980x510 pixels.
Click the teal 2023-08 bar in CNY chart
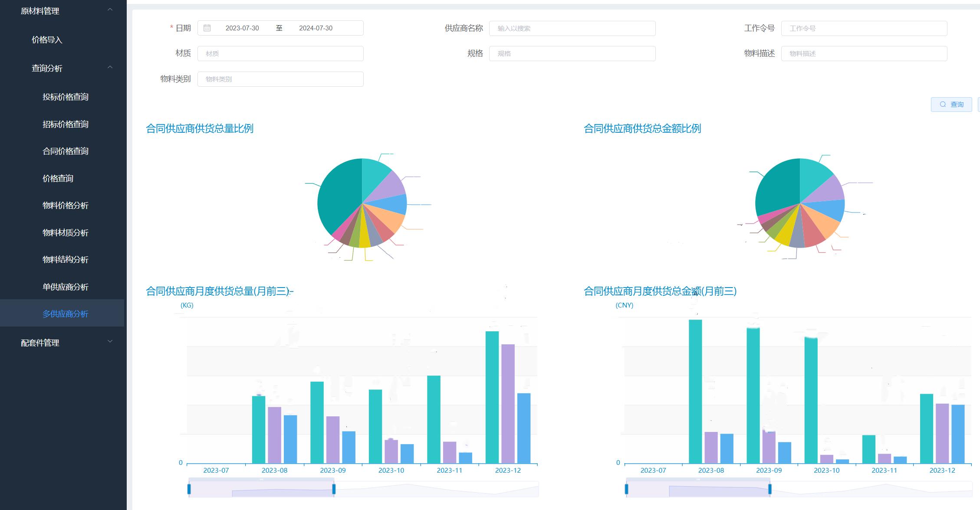tap(695, 390)
